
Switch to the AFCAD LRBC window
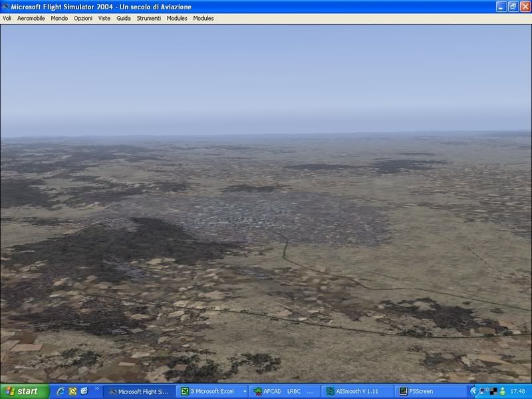[x=285, y=392]
